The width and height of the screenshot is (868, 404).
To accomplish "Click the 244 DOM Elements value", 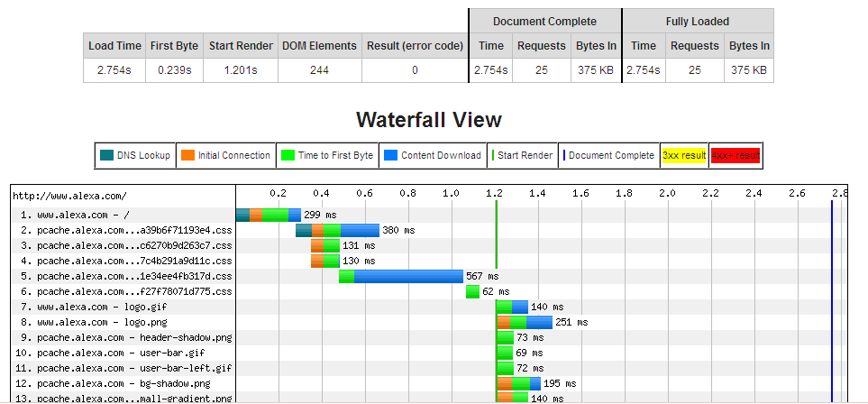I will pyautogui.click(x=319, y=70).
